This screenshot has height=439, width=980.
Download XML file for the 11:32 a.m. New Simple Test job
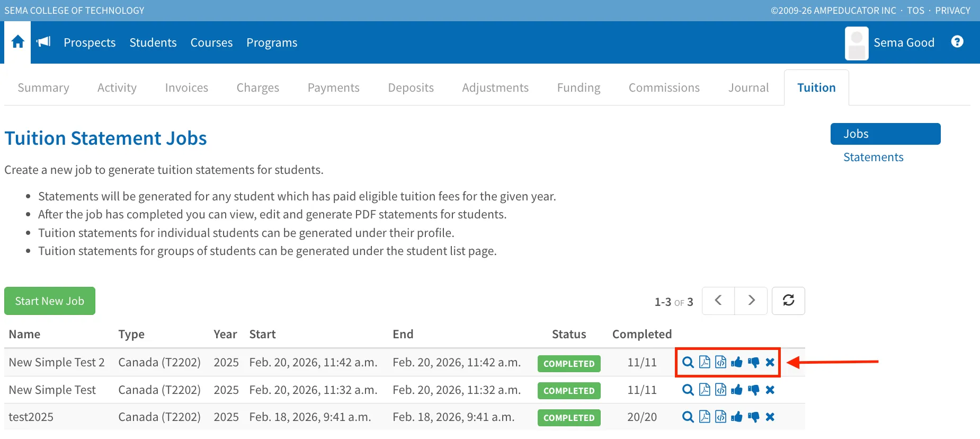(721, 390)
